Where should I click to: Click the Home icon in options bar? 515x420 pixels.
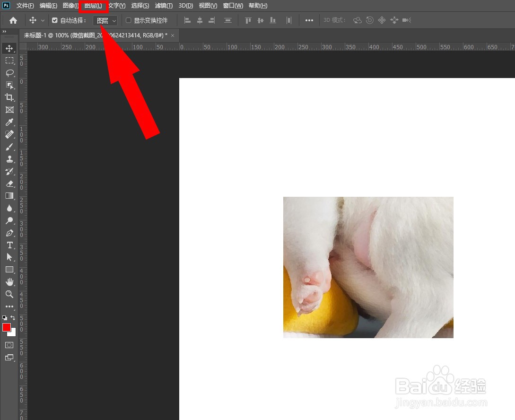tap(13, 20)
